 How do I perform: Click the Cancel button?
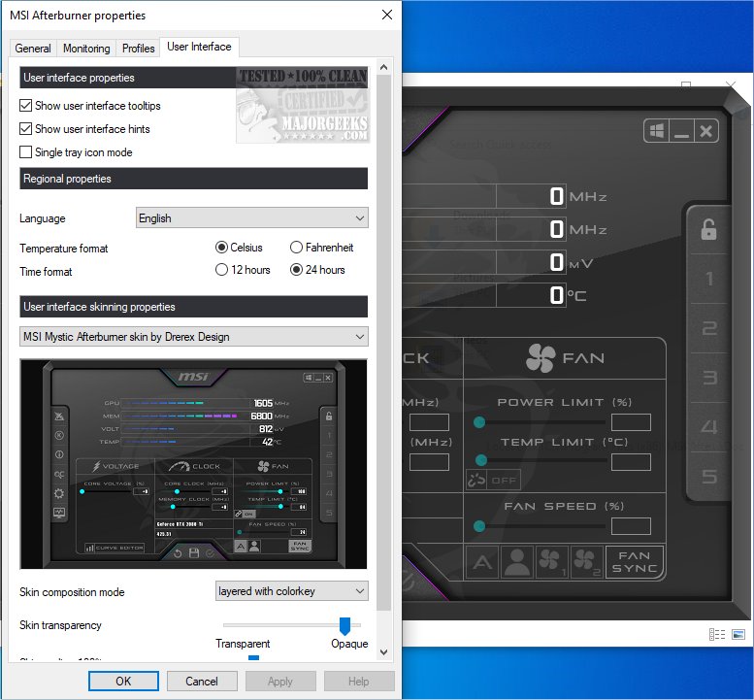coord(202,682)
